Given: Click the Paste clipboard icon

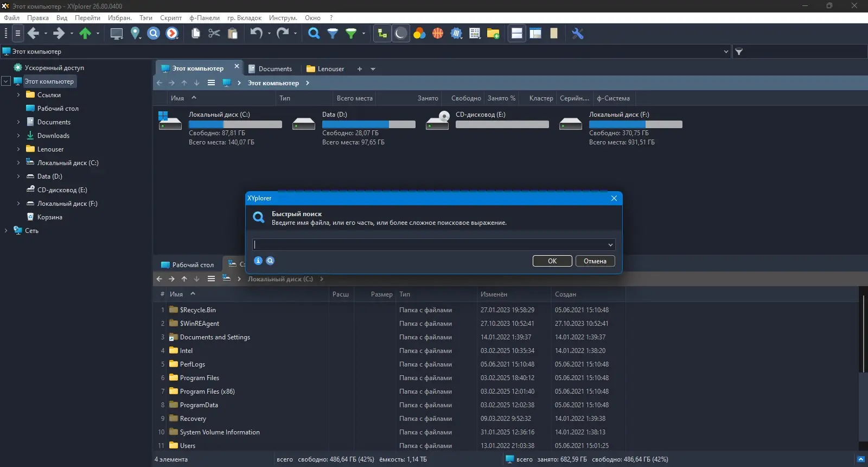Looking at the screenshot, I should pyautogui.click(x=233, y=34).
